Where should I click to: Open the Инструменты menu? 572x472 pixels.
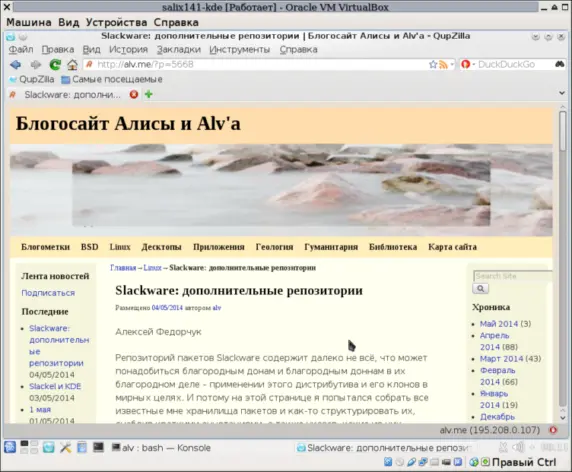[x=239, y=50]
